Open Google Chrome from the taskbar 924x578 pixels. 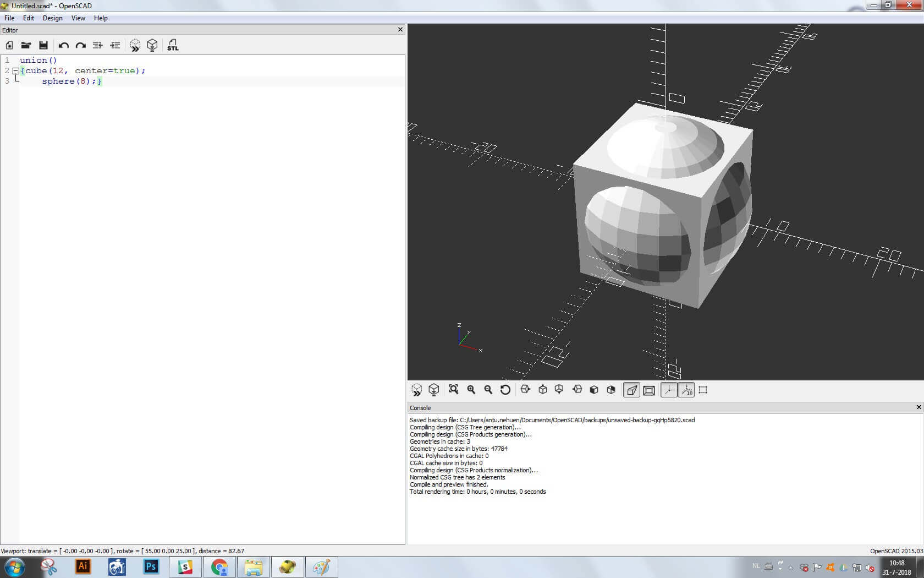tap(219, 567)
